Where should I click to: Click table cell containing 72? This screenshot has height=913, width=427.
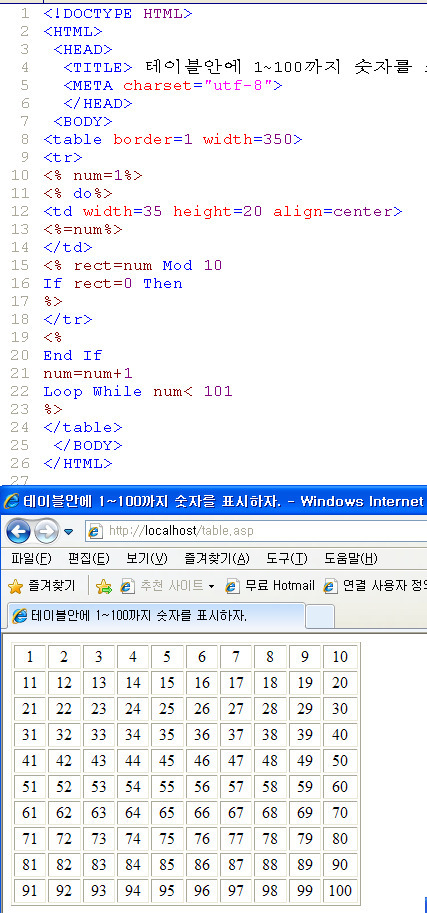[x=63, y=838]
